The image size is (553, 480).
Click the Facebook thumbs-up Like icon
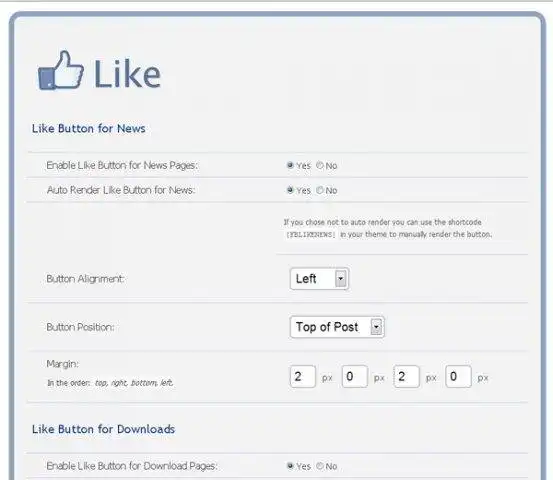point(61,71)
